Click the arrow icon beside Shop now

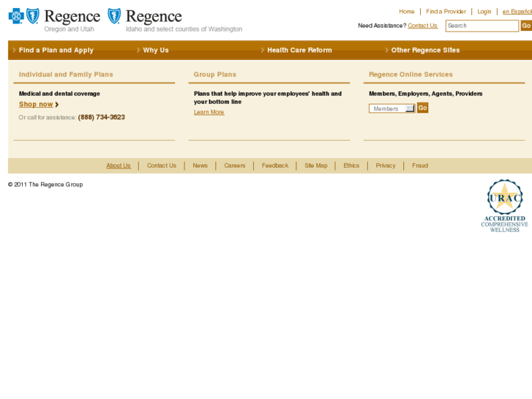pyautogui.click(x=56, y=105)
